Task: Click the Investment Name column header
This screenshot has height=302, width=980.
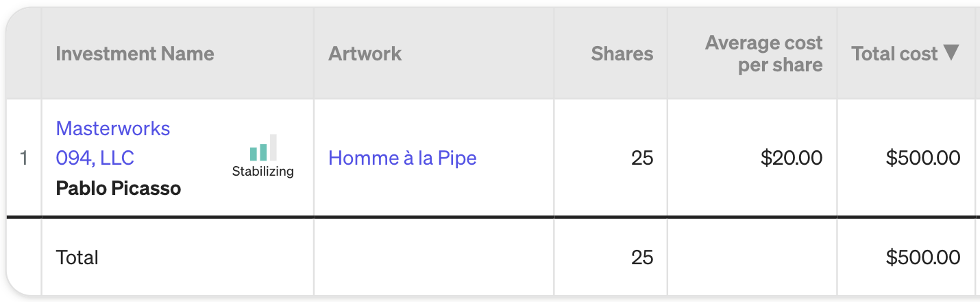Action: pos(135,54)
